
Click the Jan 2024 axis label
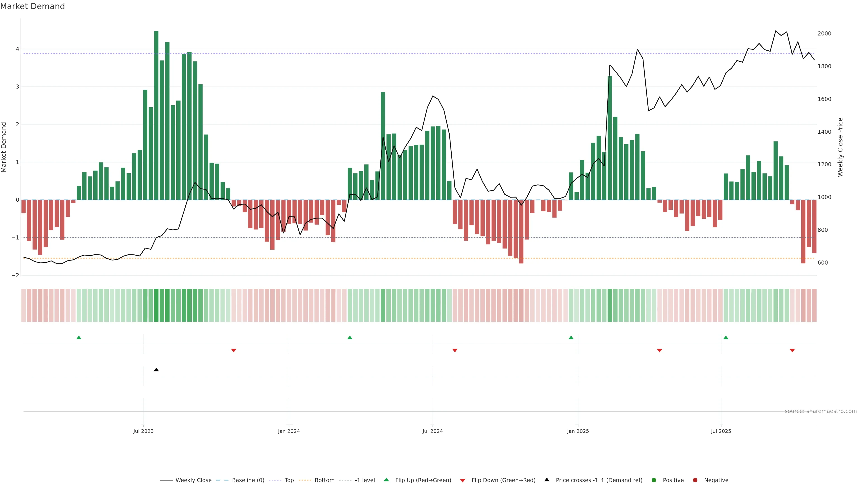click(288, 431)
